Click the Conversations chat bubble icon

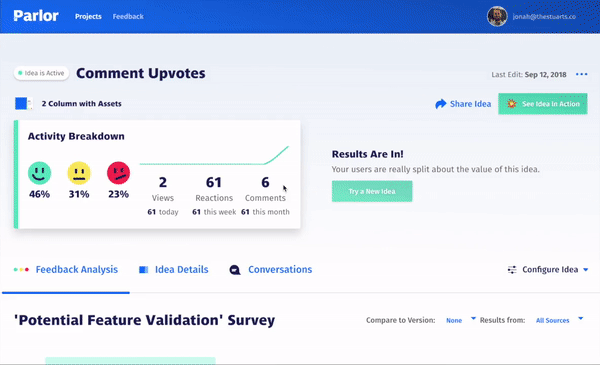click(235, 270)
